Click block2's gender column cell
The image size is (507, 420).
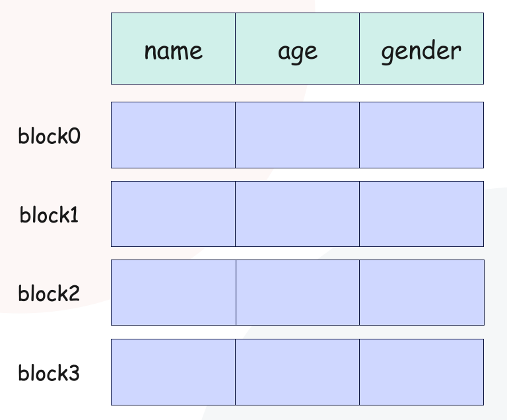click(x=421, y=293)
